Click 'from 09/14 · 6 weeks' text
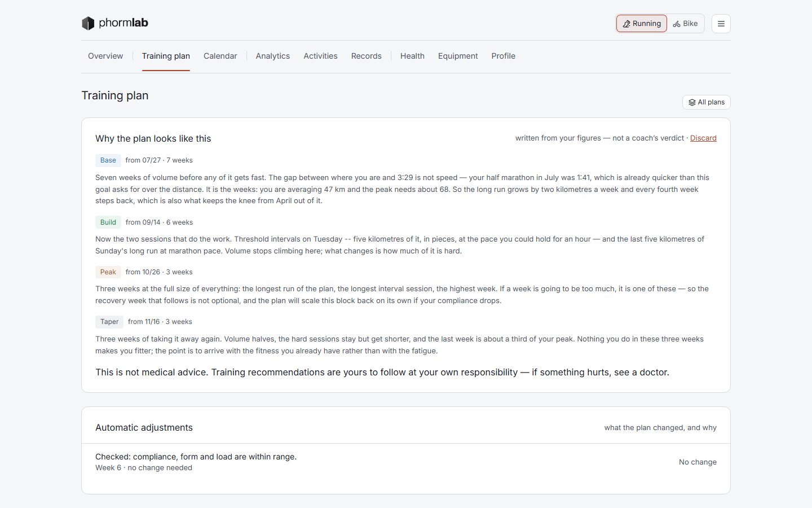The image size is (812, 508). (159, 222)
